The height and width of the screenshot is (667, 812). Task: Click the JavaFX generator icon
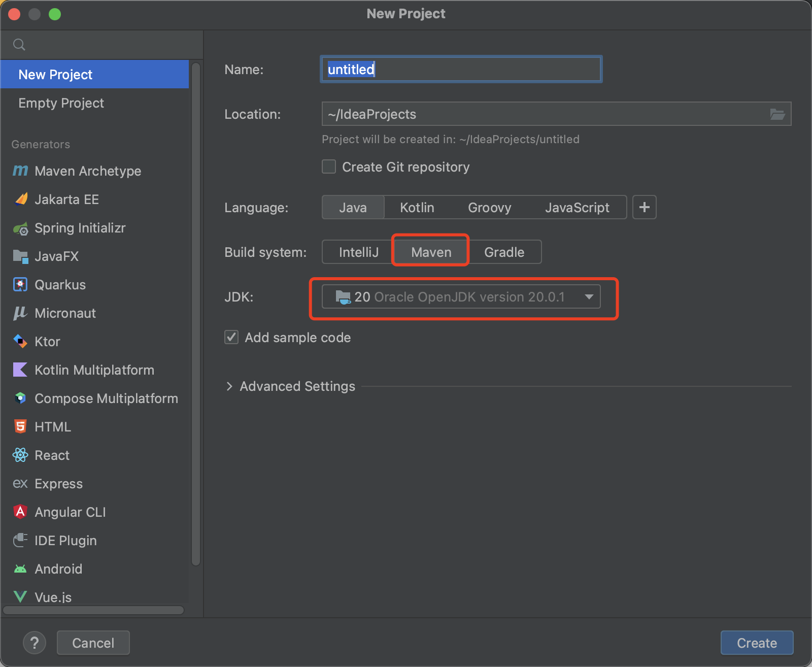point(20,256)
